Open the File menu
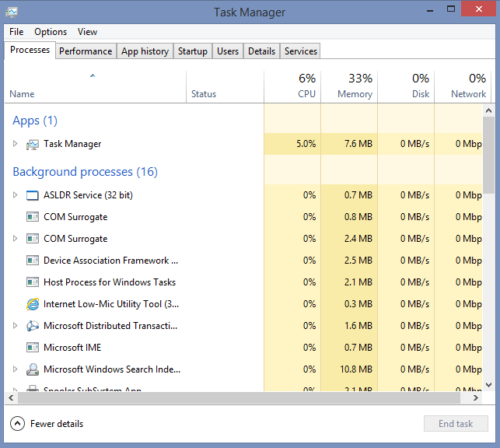The image size is (500, 448). [16, 32]
